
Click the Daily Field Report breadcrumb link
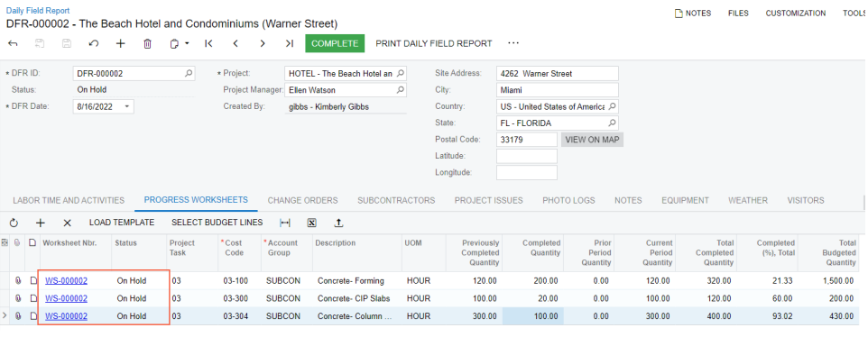(38, 11)
